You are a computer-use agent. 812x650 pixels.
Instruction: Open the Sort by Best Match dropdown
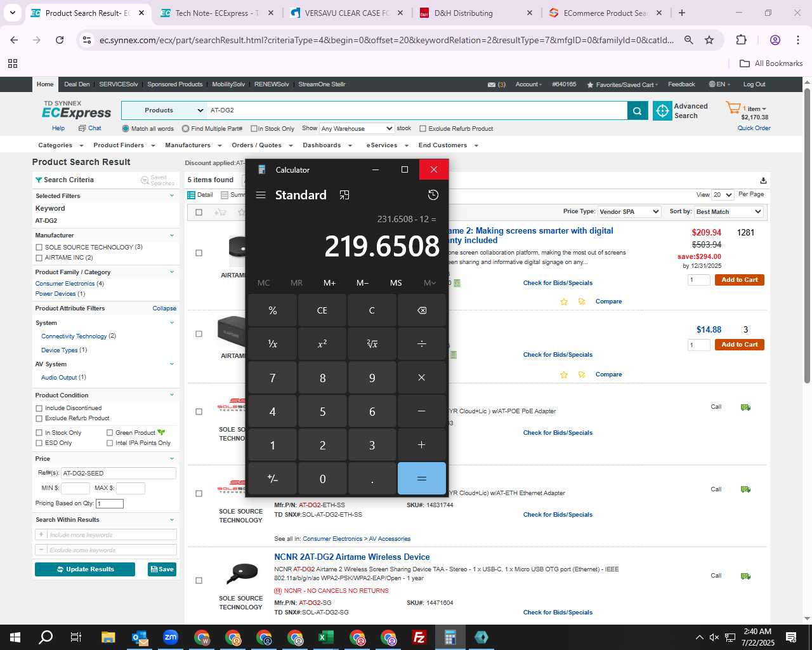pyautogui.click(x=728, y=211)
